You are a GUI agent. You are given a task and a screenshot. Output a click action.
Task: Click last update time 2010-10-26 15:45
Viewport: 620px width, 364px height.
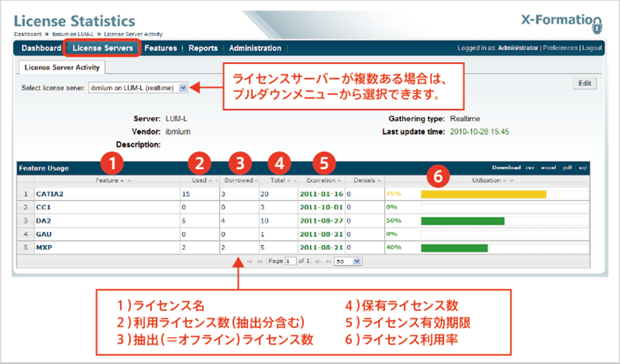(x=479, y=132)
